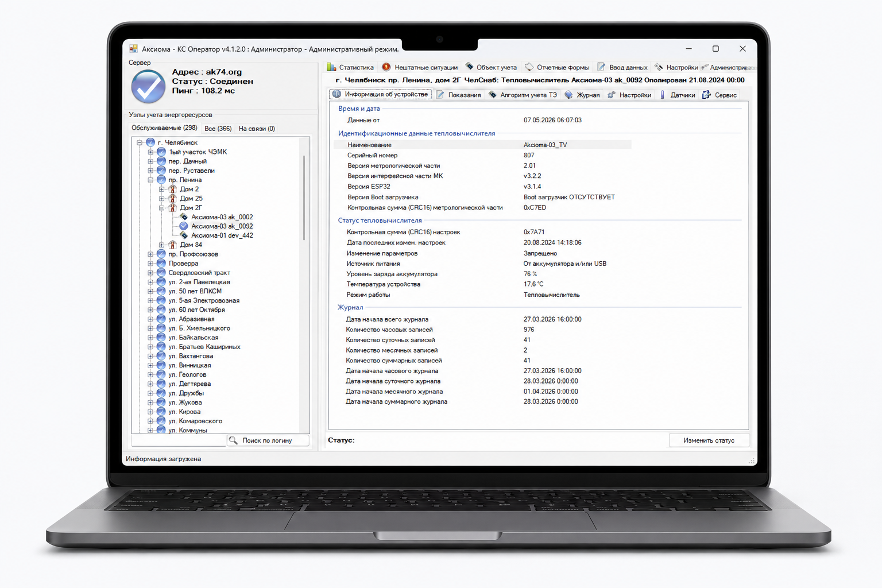882x588 pixels.
Task: Select the ул. 5-ая Электровозная row
Action: (203, 300)
